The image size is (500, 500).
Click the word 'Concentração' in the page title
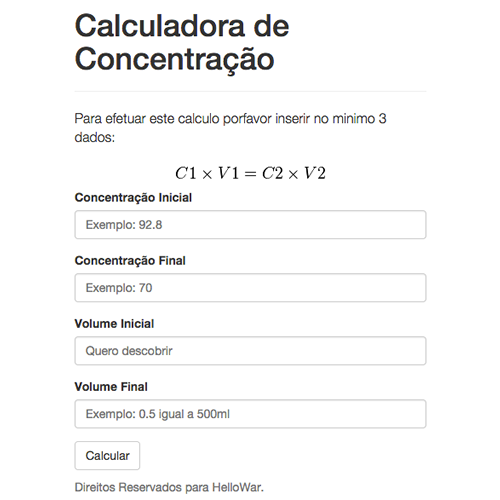pyautogui.click(x=174, y=60)
